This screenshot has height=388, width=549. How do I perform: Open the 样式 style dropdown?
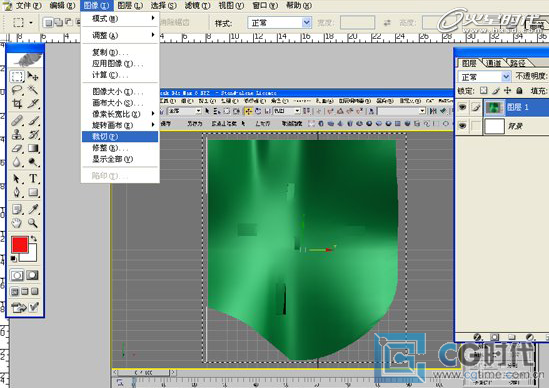tap(279, 23)
